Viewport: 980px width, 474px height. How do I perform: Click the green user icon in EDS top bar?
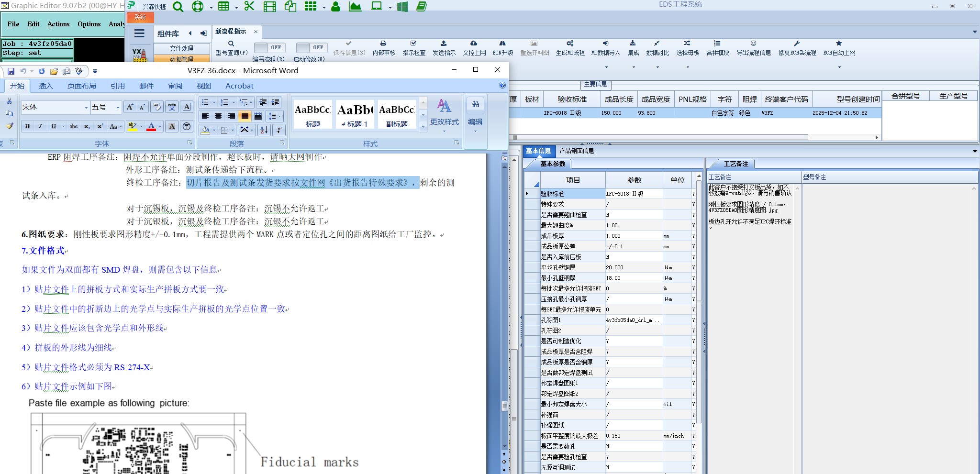pyautogui.click(x=335, y=6)
